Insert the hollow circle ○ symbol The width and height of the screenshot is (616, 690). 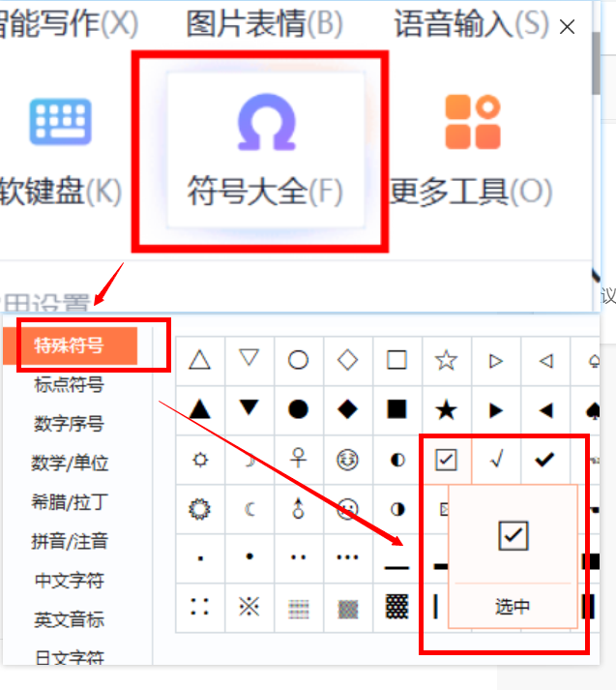299,361
